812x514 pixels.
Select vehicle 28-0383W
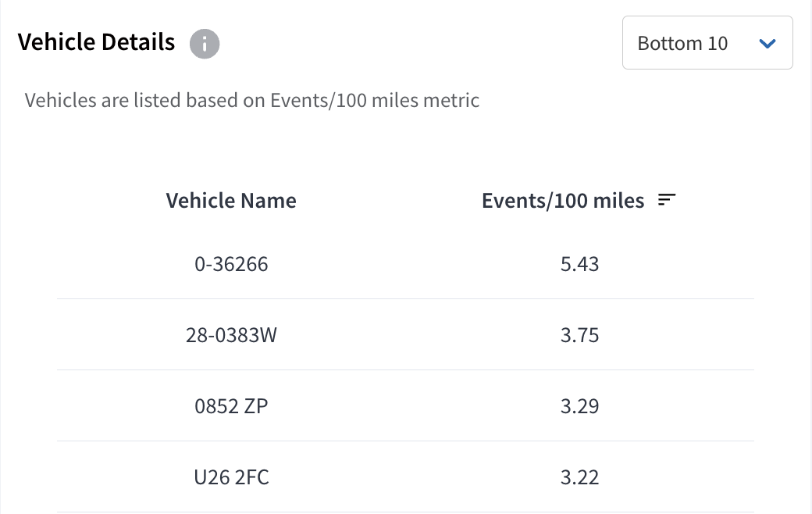(x=231, y=335)
